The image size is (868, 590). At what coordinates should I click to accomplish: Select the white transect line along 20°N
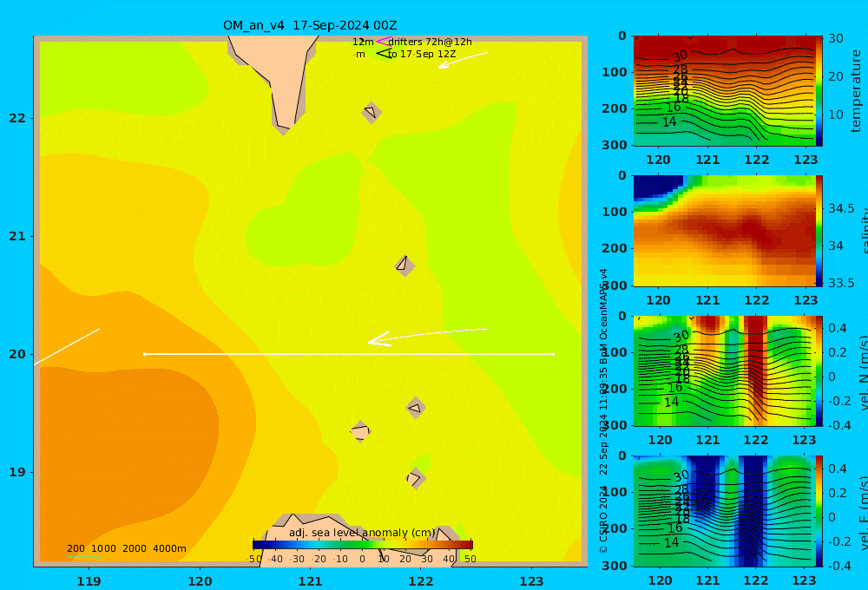[349, 354]
